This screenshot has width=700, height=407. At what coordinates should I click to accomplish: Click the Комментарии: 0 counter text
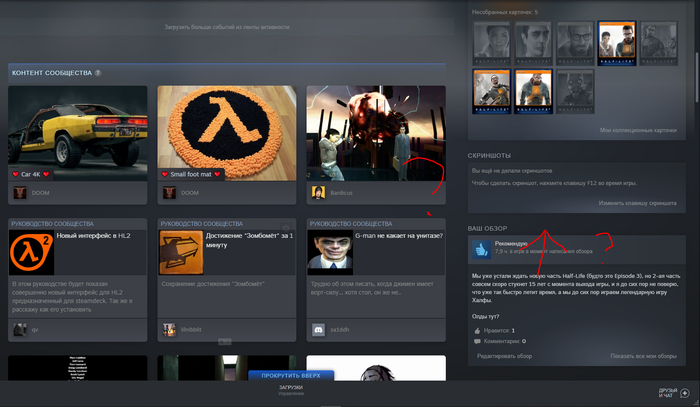pyautogui.click(x=504, y=341)
